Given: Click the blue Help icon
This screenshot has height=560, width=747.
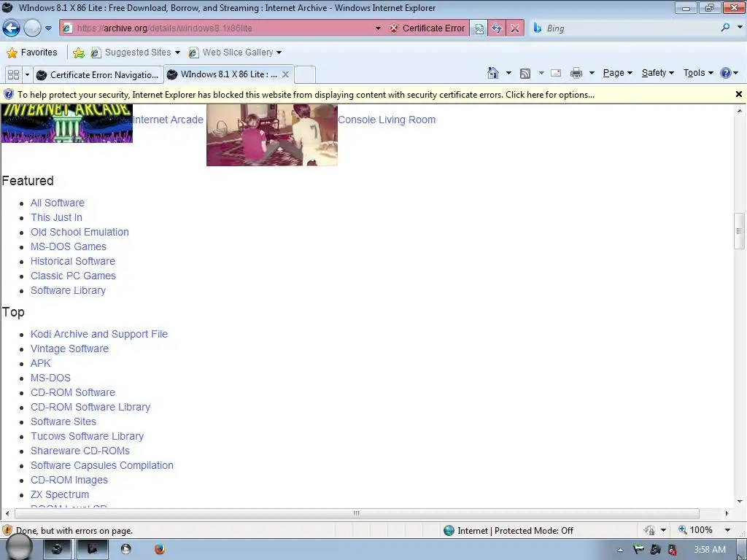Looking at the screenshot, I should click(x=726, y=73).
